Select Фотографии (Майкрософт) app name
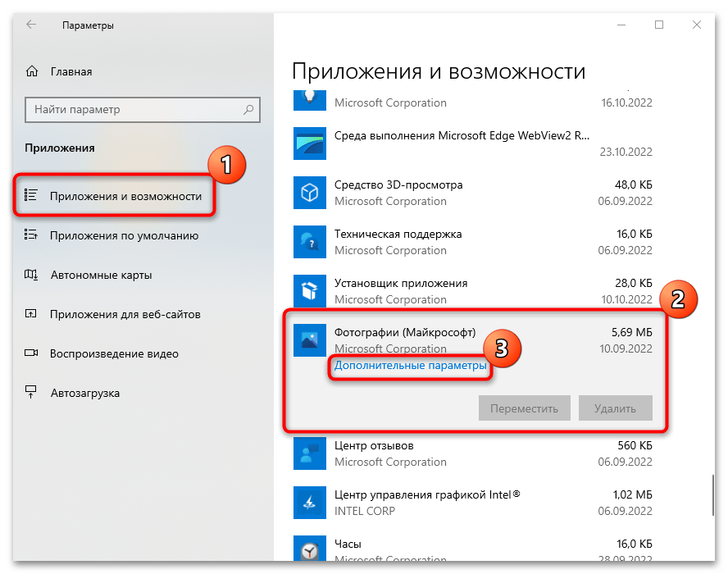The width and height of the screenshot is (728, 574). point(405,333)
